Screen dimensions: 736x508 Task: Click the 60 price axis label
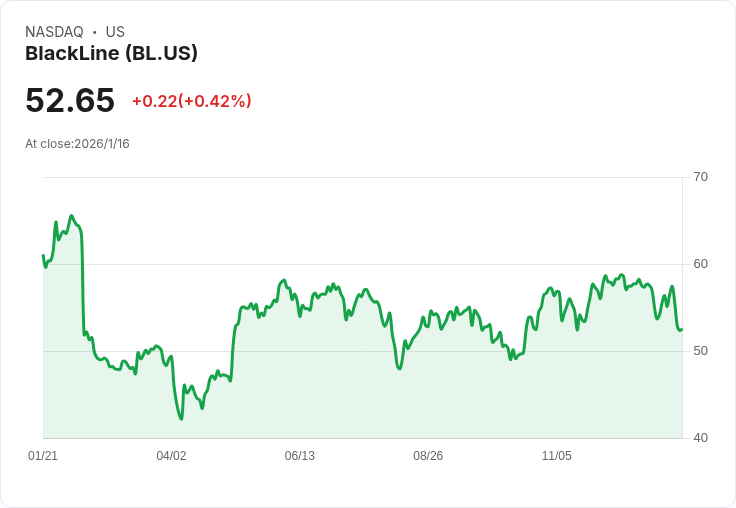(700, 264)
